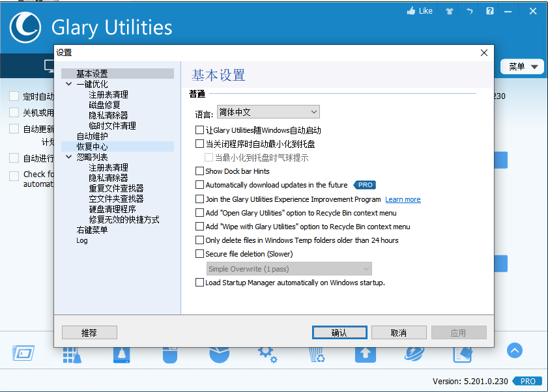Launch disk cleaner drive dock icon
548x392 pixels.
tap(122, 356)
